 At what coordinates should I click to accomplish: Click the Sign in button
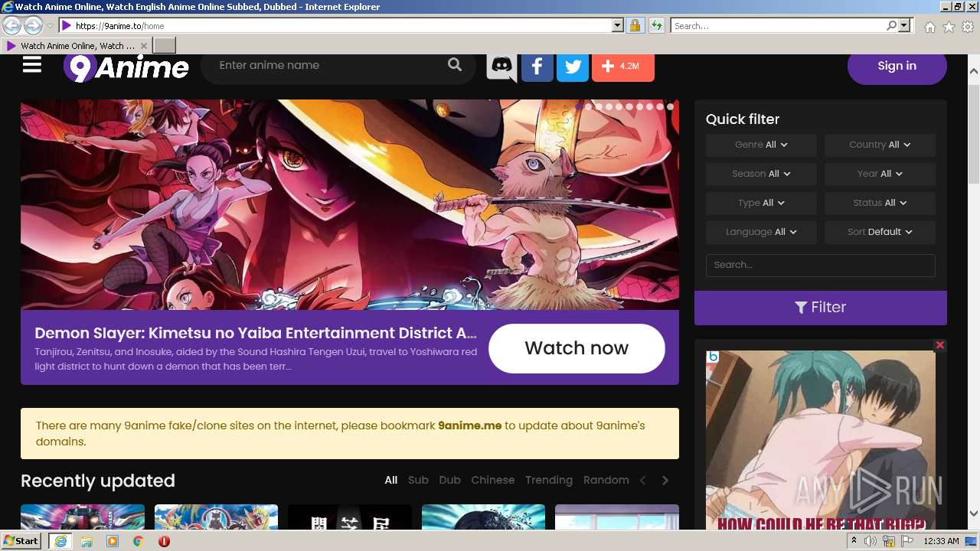[x=897, y=66]
